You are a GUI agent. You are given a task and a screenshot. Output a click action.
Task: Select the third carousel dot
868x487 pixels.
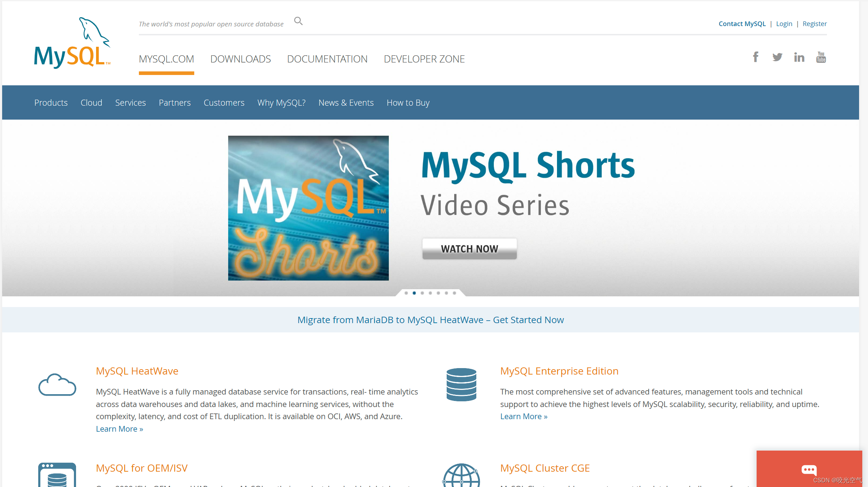point(422,293)
